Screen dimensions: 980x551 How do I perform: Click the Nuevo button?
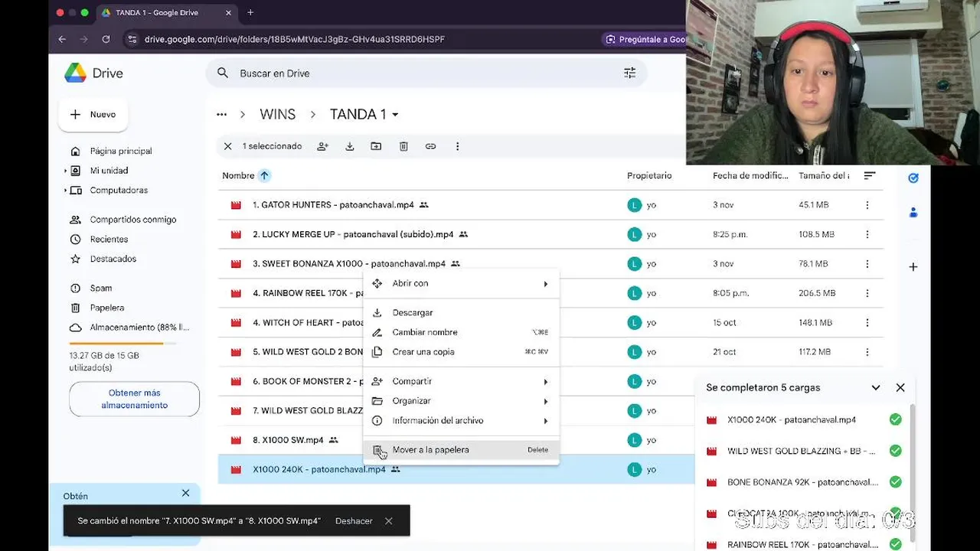93,115
